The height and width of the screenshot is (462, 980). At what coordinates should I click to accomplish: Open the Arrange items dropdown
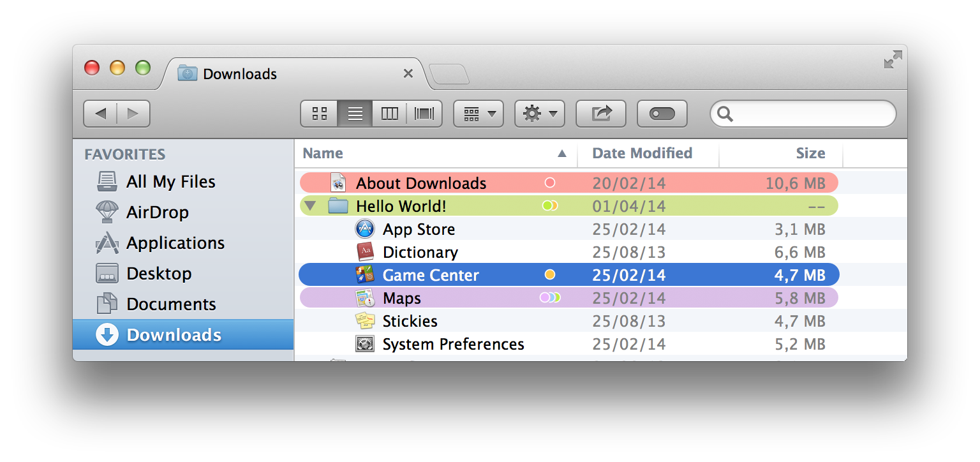pyautogui.click(x=479, y=114)
